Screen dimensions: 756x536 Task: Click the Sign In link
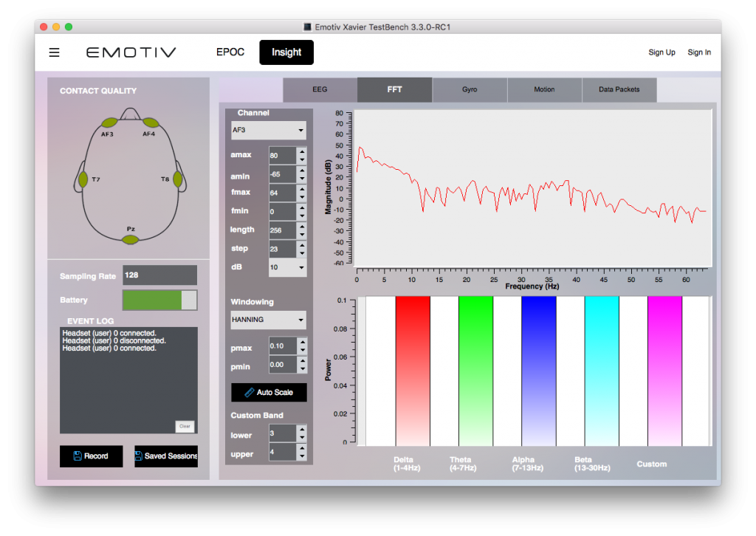click(698, 52)
